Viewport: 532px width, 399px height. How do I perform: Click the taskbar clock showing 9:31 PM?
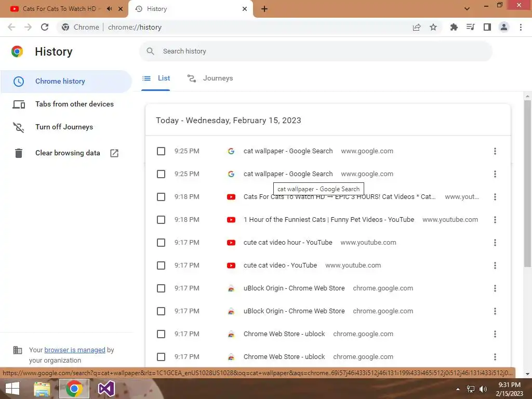point(509,389)
